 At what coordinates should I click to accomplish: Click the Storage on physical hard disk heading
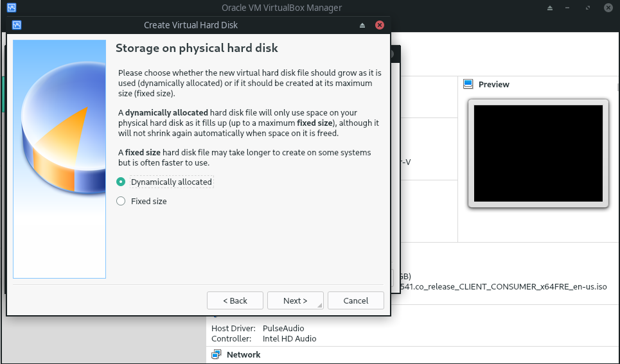196,48
